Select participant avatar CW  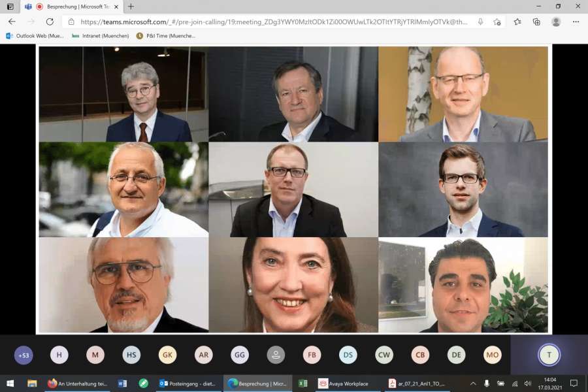pyautogui.click(x=384, y=355)
